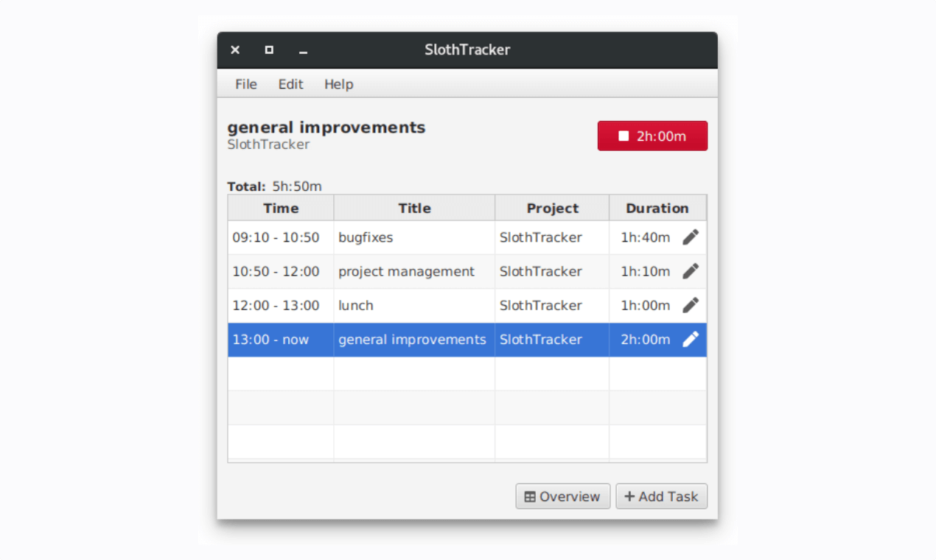Select the 10:50 - 12:00 time cell

point(281,271)
